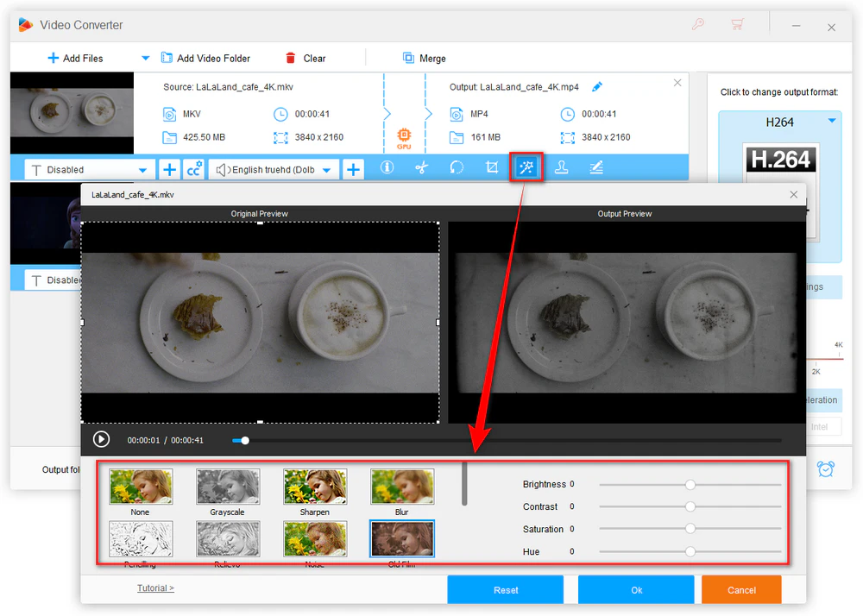Image resolution: width=863 pixels, height=616 pixels.
Task: Apply the Grayscale effect
Action: tap(228, 487)
